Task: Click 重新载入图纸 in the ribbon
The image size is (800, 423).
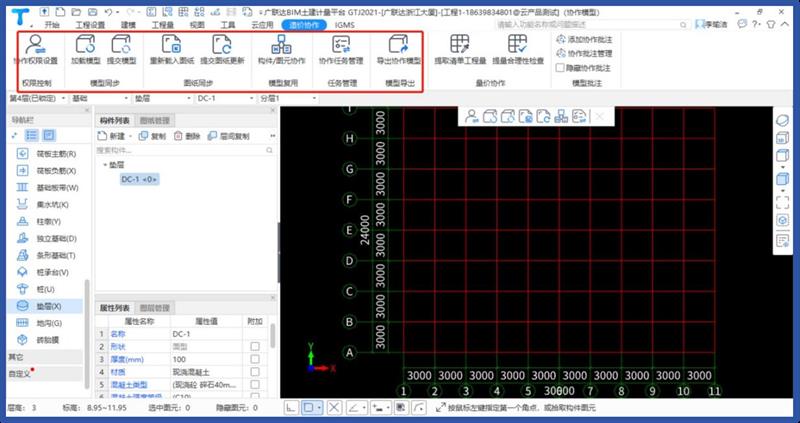Action: pos(172,49)
